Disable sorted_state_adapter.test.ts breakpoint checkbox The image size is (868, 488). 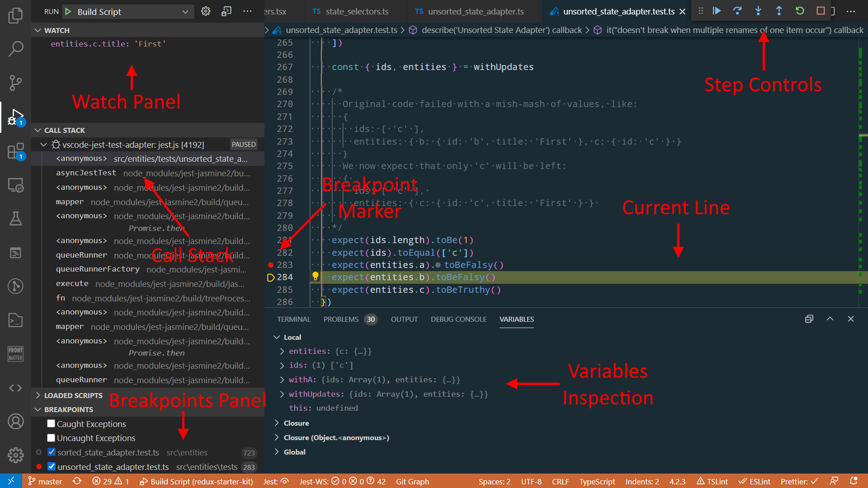pos(52,452)
